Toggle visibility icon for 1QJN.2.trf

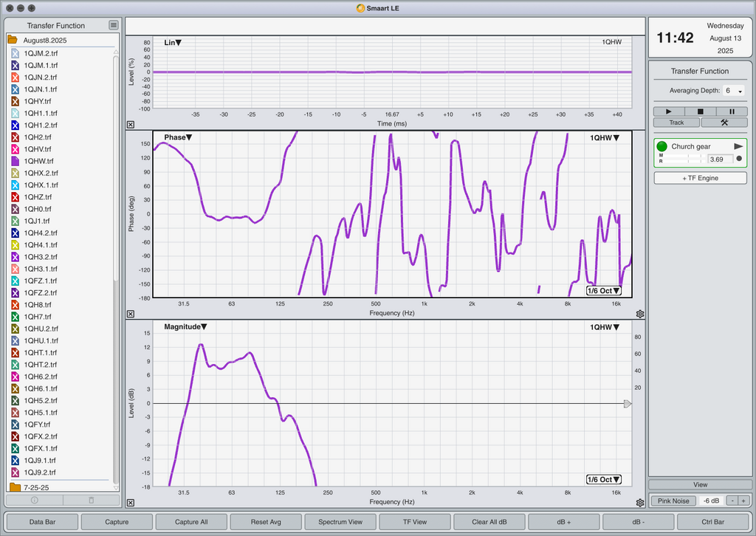[x=15, y=77]
